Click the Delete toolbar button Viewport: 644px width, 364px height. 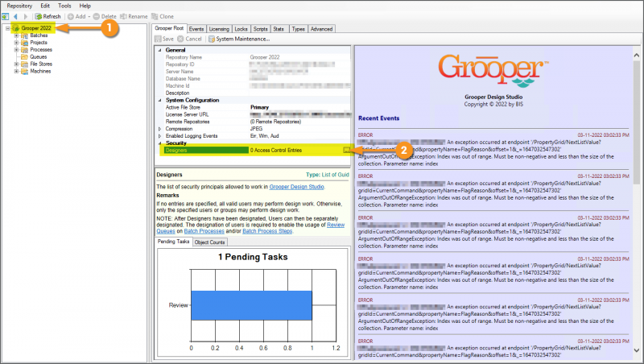(105, 16)
